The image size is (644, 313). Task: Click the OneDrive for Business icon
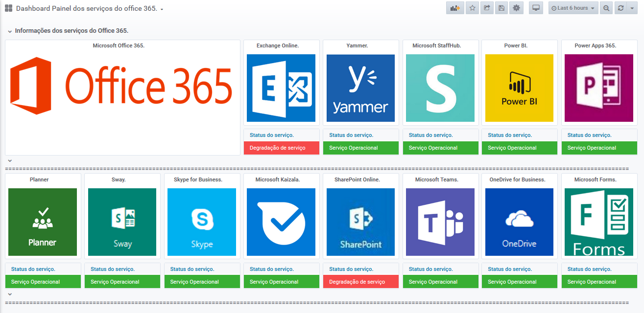(x=519, y=222)
